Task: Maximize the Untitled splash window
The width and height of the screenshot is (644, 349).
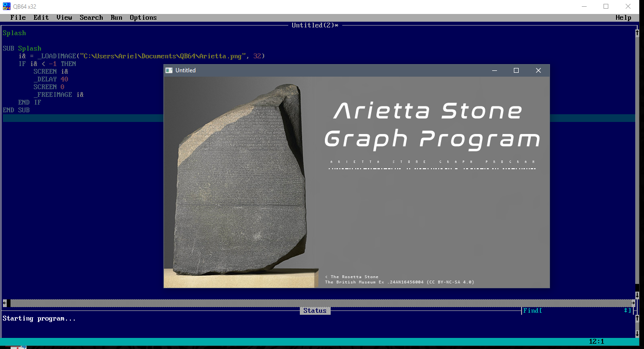Action: (516, 70)
